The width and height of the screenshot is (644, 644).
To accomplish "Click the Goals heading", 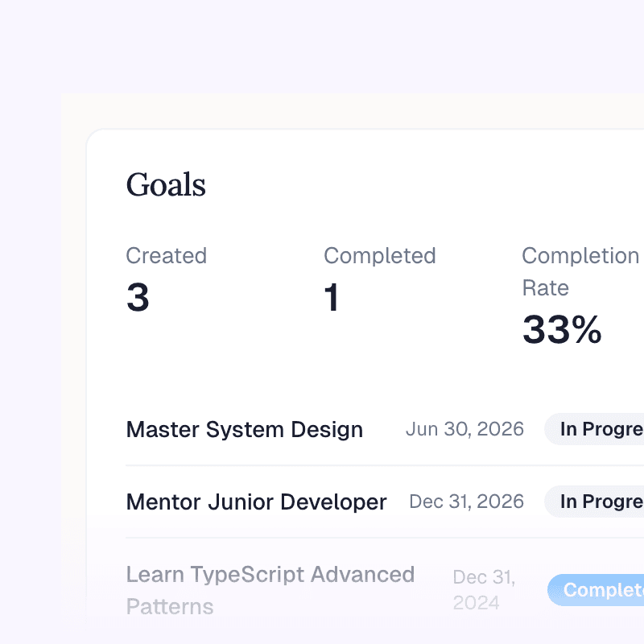I will [x=166, y=185].
